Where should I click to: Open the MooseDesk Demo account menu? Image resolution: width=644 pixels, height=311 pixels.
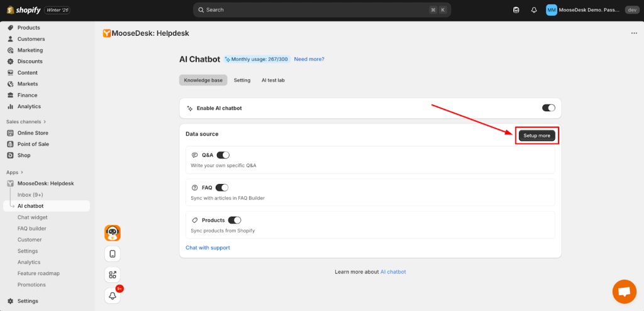coord(583,10)
